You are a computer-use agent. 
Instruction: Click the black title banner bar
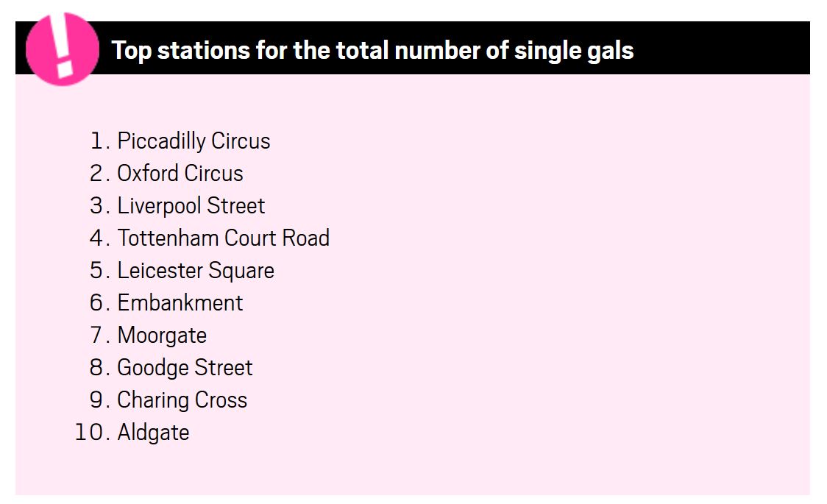[x=413, y=48]
